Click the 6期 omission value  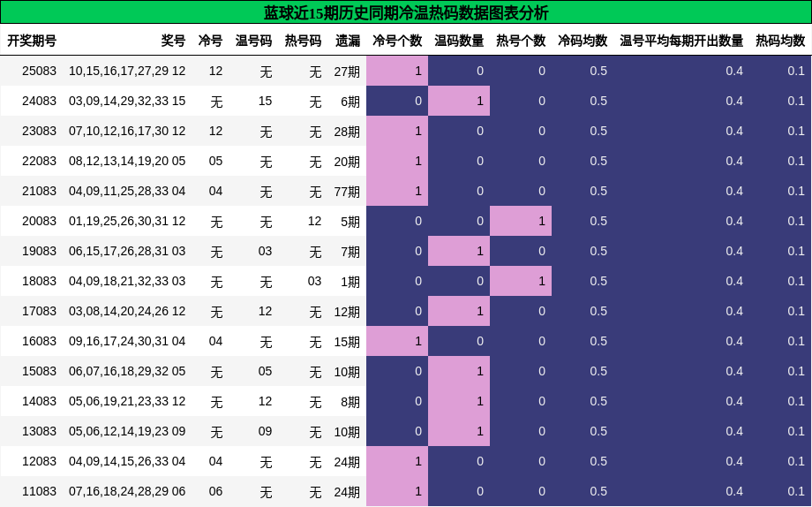[350, 102]
